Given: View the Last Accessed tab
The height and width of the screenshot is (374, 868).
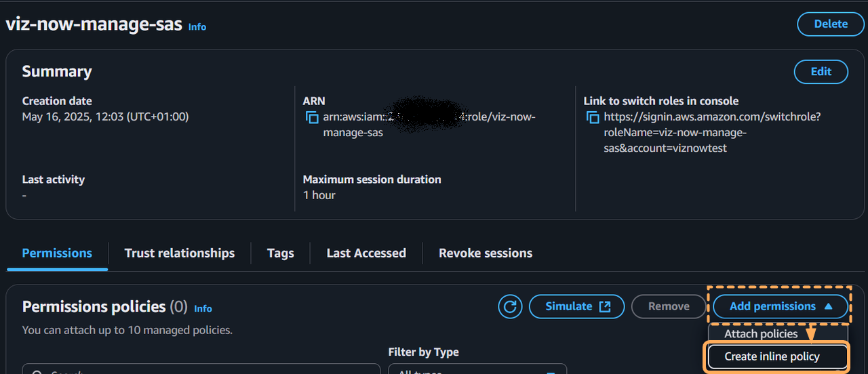Looking at the screenshot, I should tap(366, 253).
